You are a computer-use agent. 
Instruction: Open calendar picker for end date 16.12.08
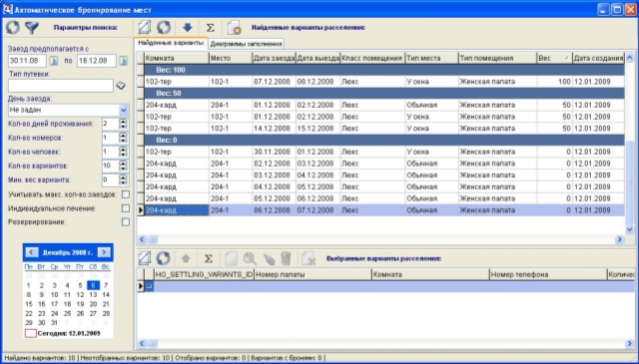[x=124, y=61]
